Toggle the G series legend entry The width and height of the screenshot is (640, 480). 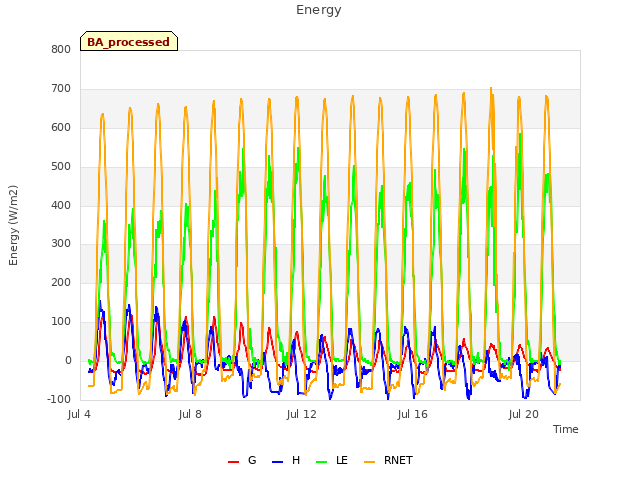242,460
